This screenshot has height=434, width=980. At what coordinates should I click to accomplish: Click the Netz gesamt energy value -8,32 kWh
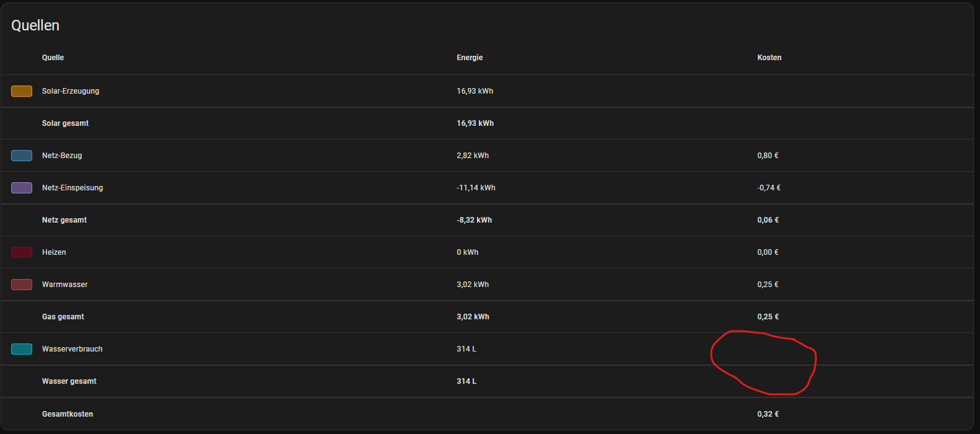474,220
